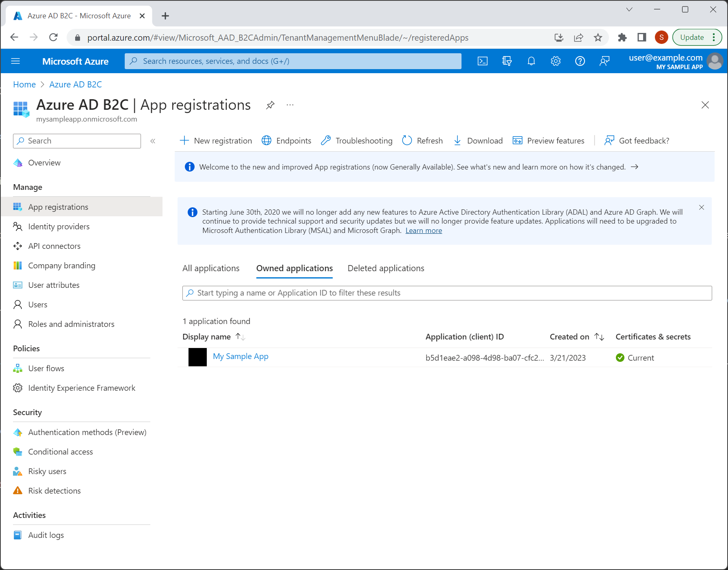Open User flows

pyautogui.click(x=46, y=368)
